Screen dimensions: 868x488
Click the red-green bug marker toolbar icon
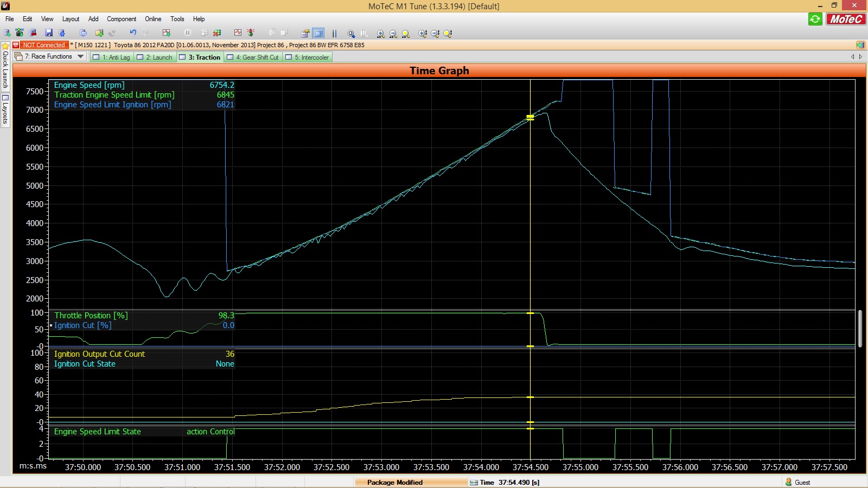tap(251, 33)
